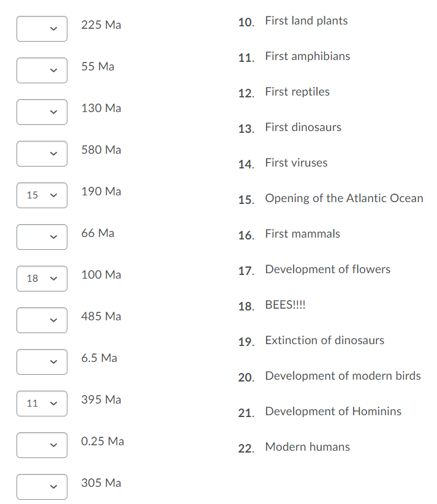Expand the dropdown beside 305 Ma
Screen dimensions: 437x504
pyautogui.click(x=42, y=487)
